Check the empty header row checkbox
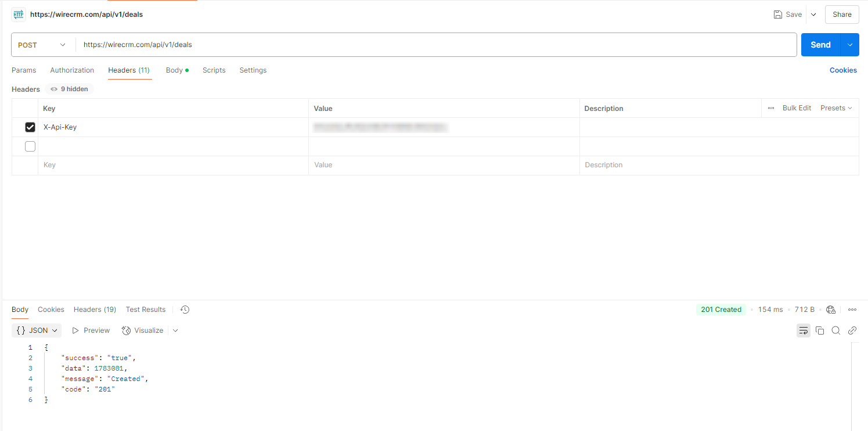868x431 pixels. [30, 146]
